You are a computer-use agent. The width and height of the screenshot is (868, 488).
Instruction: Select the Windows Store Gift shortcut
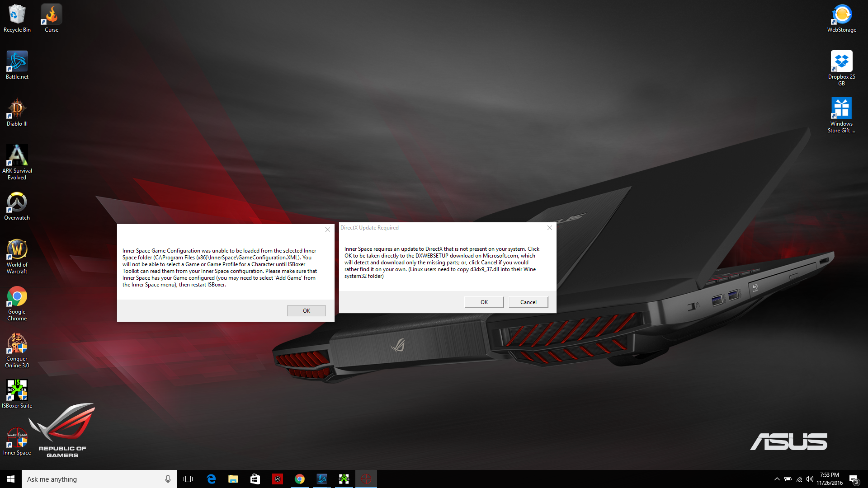click(x=842, y=115)
